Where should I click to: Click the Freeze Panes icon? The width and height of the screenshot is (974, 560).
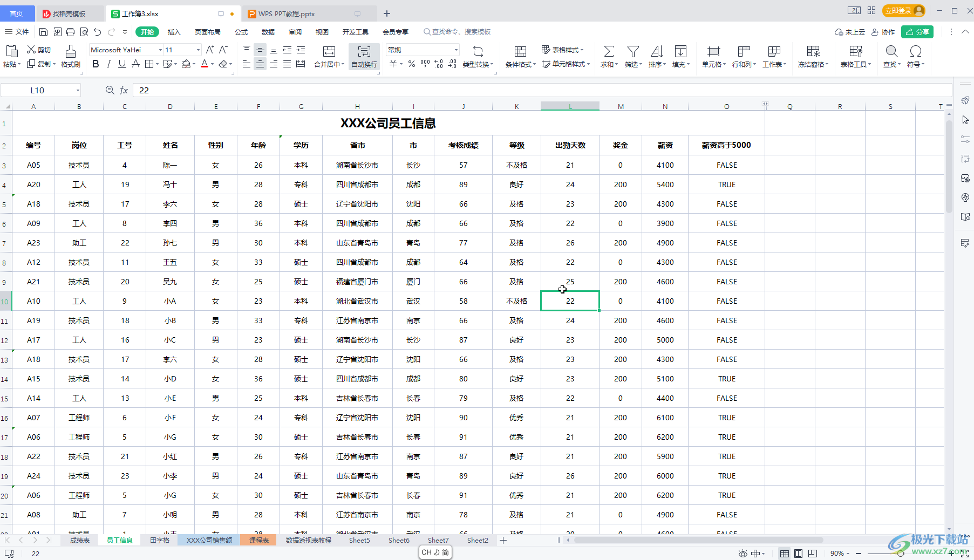click(x=813, y=51)
